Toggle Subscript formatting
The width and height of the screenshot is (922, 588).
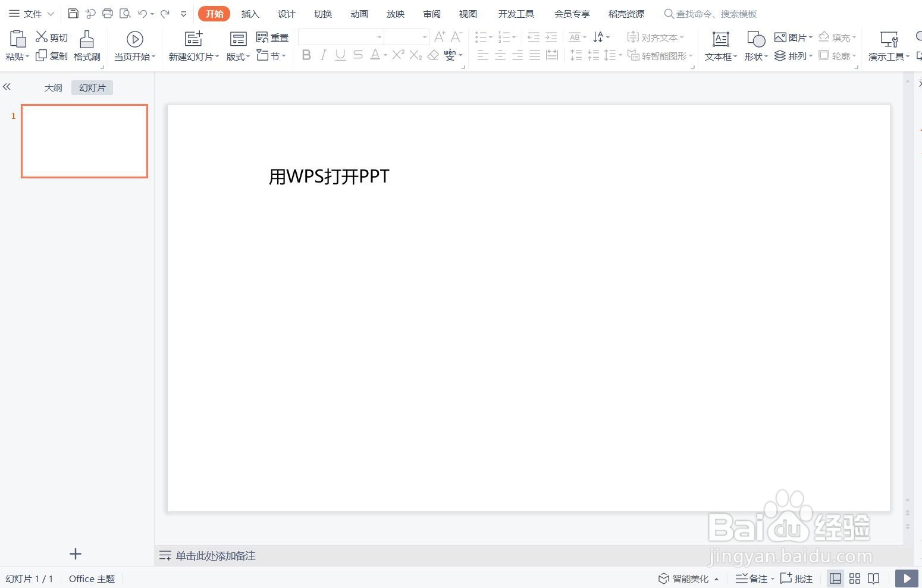click(x=416, y=55)
